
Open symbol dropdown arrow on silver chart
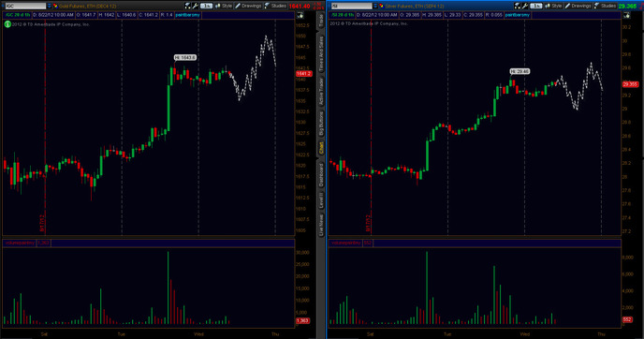[375, 6]
